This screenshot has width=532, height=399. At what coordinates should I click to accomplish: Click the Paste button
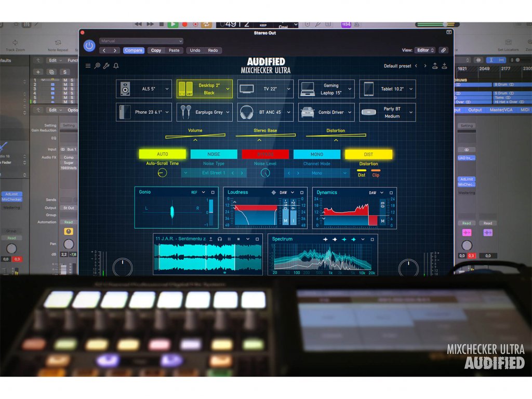pyautogui.click(x=174, y=50)
